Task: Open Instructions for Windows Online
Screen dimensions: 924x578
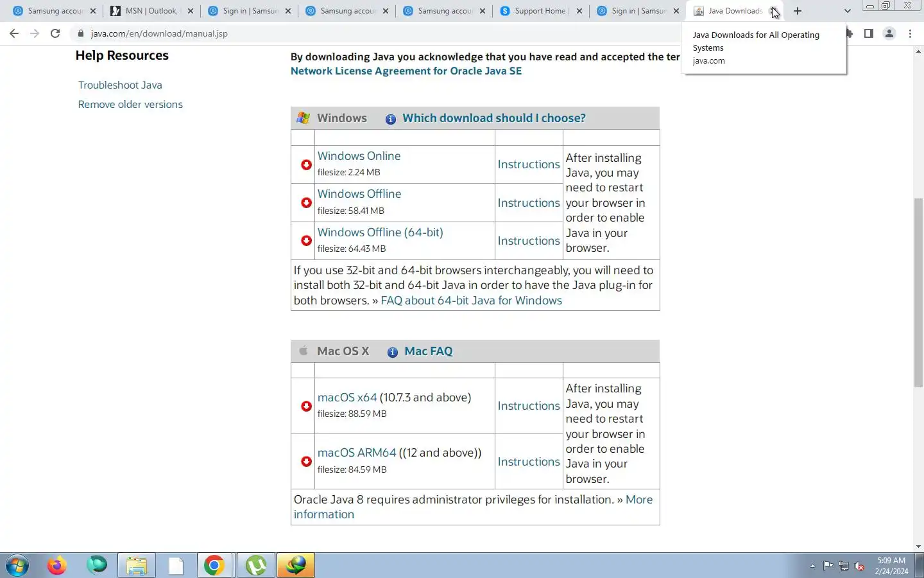Action: [529, 164]
